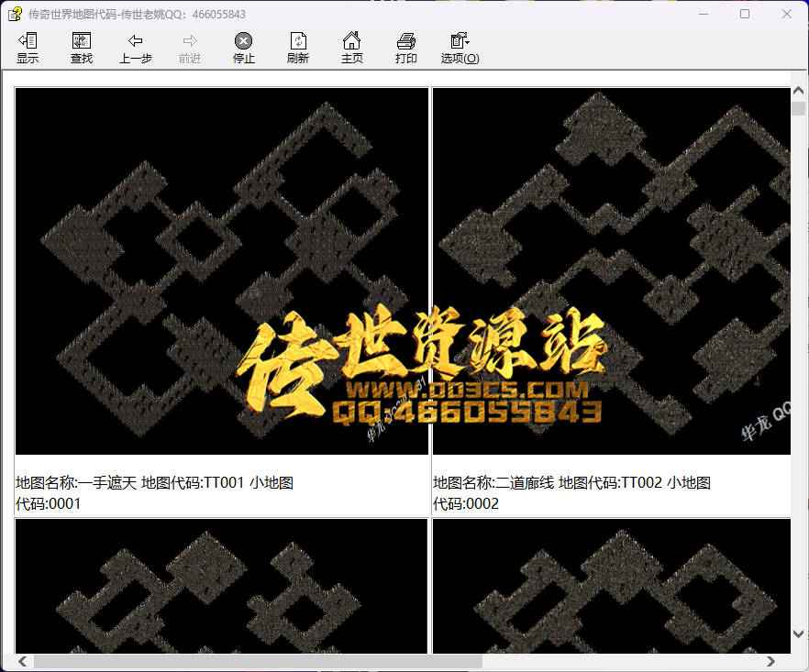Refresh the page using 刷新
Screen dimensions: 809x672
pos(298,48)
